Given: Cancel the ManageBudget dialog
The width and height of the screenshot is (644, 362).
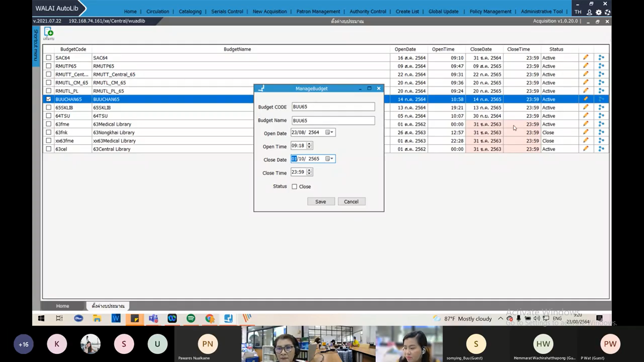Looking at the screenshot, I should coord(351,202).
